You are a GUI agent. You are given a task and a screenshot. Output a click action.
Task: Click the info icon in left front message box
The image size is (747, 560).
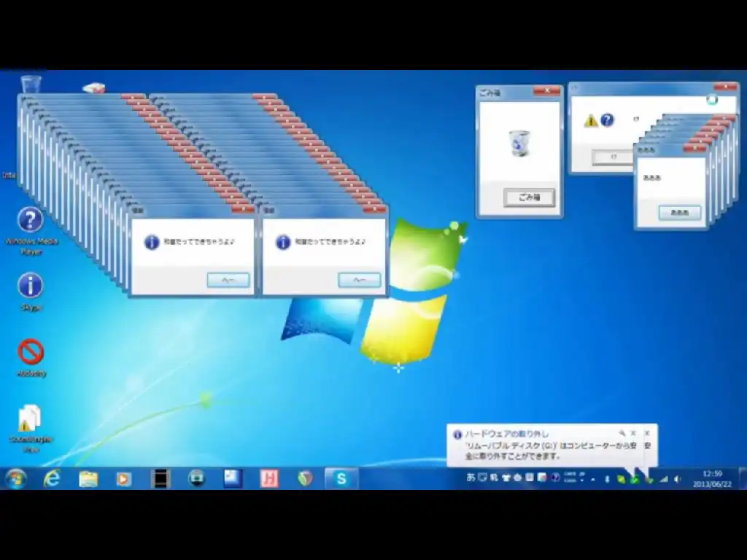(x=152, y=242)
